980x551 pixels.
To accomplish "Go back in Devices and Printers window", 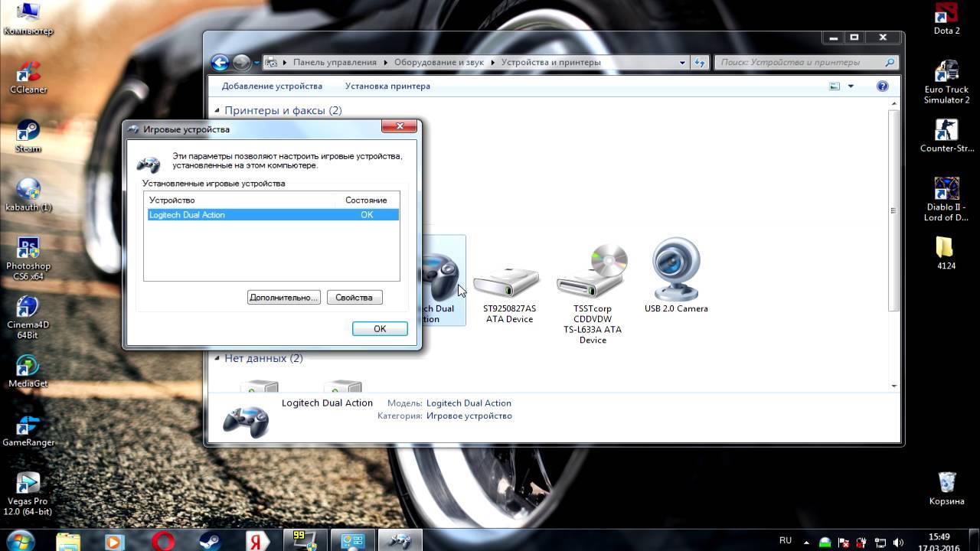I will [x=220, y=63].
